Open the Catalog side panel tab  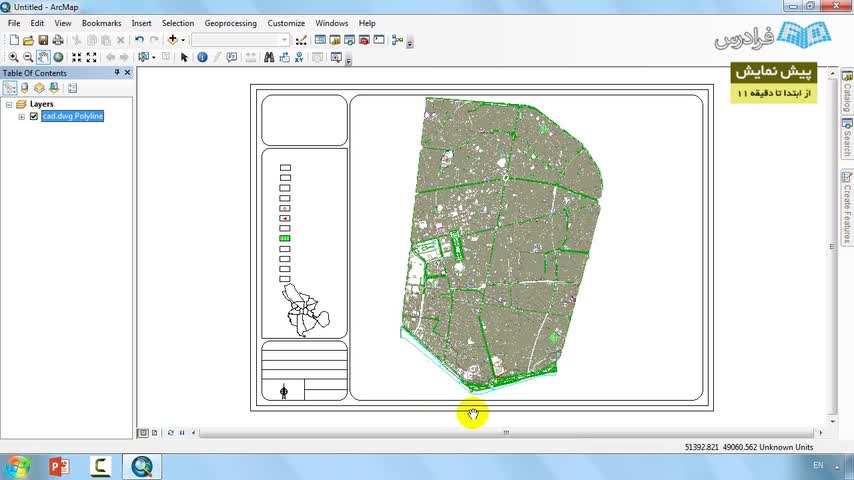[x=846, y=95]
